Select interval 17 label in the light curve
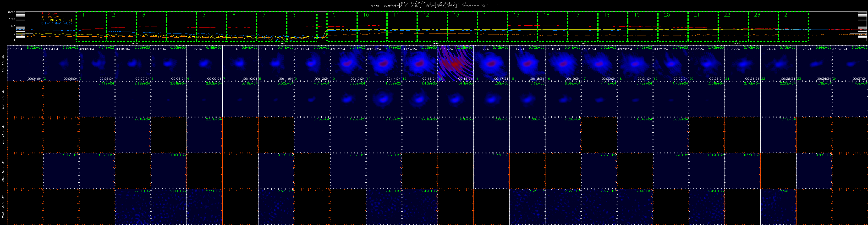 pos(577,15)
